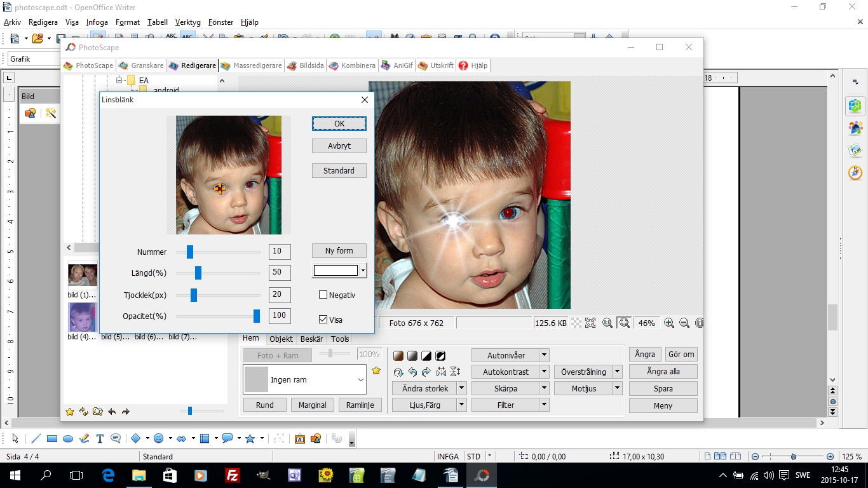Image resolution: width=868 pixels, height=488 pixels.
Task: Open the Skärpa dropdown arrow
Action: 545,388
